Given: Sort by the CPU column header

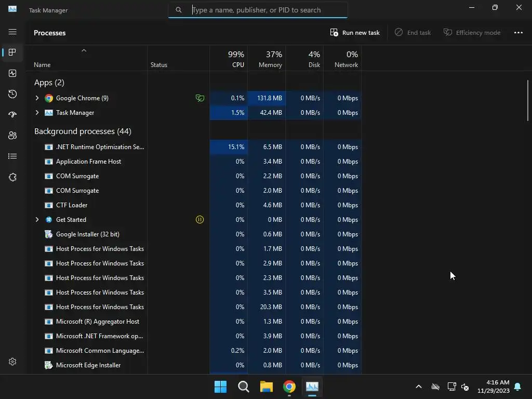Looking at the screenshot, I should tap(229, 59).
